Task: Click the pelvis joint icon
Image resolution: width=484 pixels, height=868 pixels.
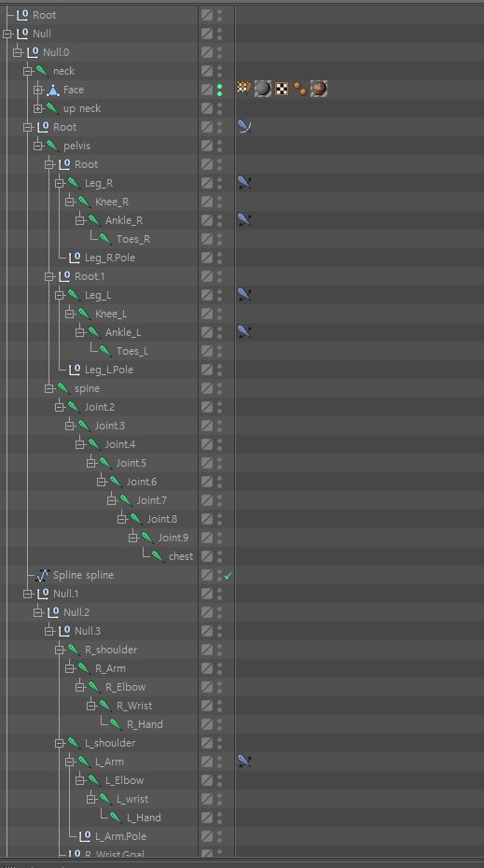Action: (x=53, y=146)
